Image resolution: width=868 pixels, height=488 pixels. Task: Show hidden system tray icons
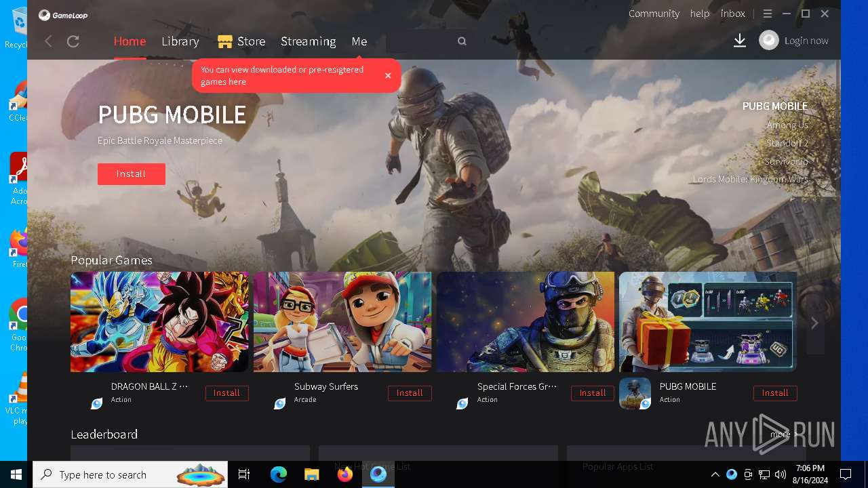(715, 474)
